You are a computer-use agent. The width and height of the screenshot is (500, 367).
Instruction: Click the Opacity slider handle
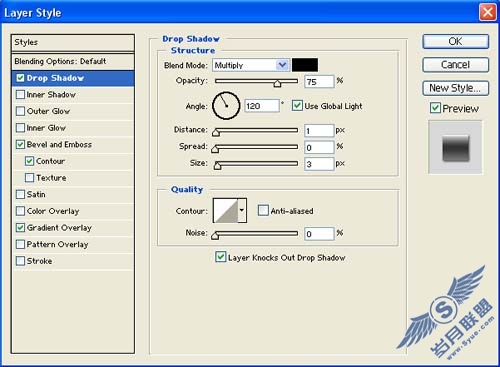click(277, 83)
